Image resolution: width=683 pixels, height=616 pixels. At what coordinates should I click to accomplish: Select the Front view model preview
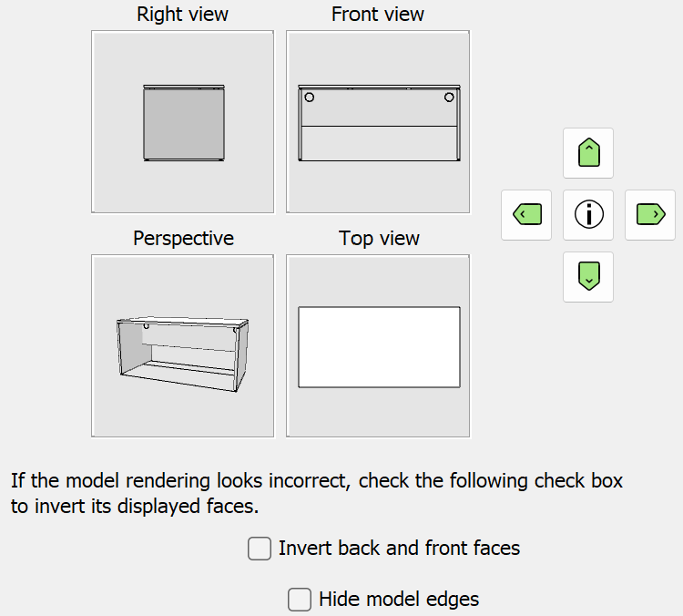click(378, 122)
